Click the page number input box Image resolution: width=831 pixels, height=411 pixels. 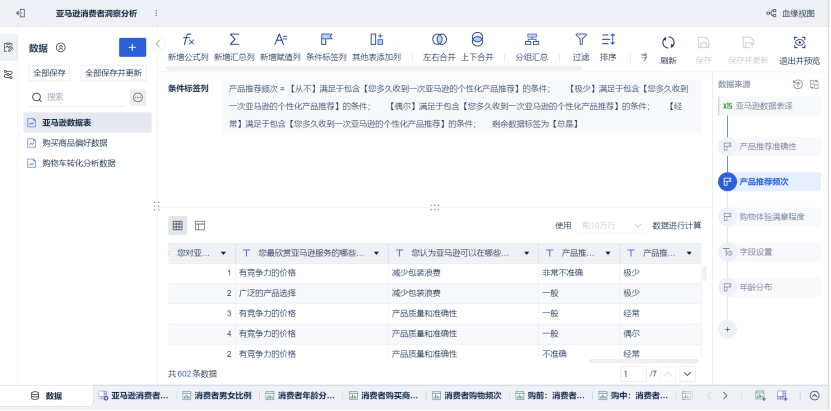click(x=633, y=374)
